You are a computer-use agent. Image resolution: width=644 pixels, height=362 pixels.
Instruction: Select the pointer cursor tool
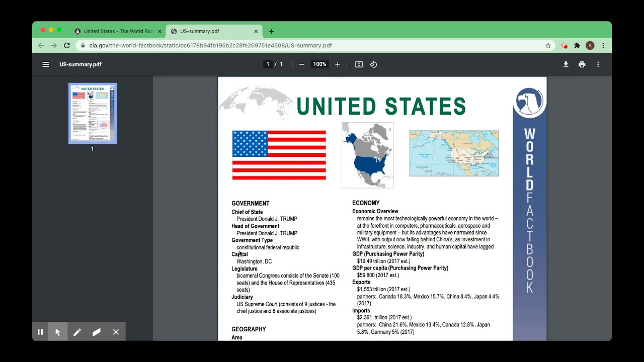tap(58, 332)
